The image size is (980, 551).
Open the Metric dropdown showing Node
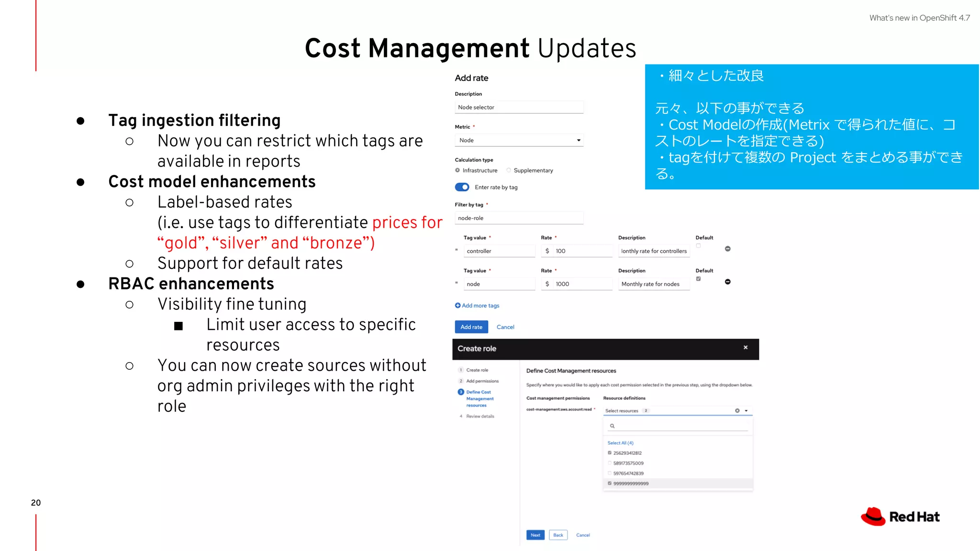(x=519, y=140)
